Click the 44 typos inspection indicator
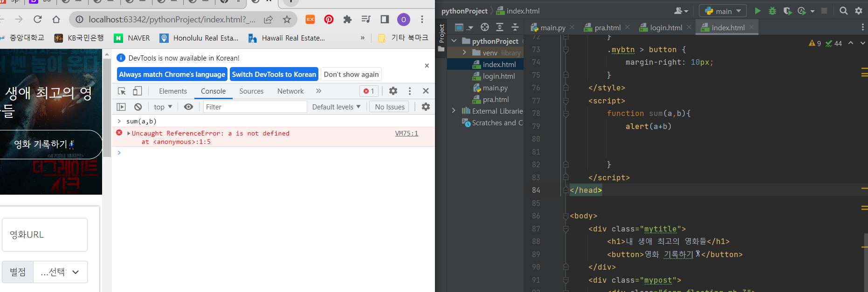Viewport: 868px width, 292px height. (x=834, y=43)
